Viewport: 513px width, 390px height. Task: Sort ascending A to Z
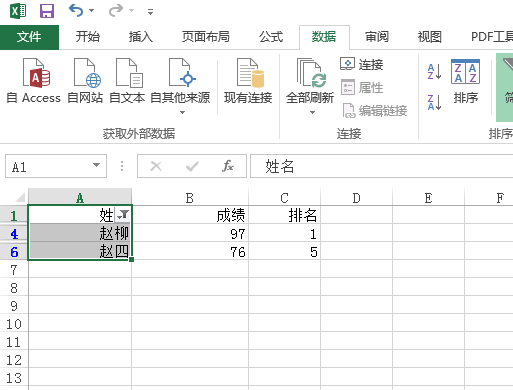(x=434, y=71)
